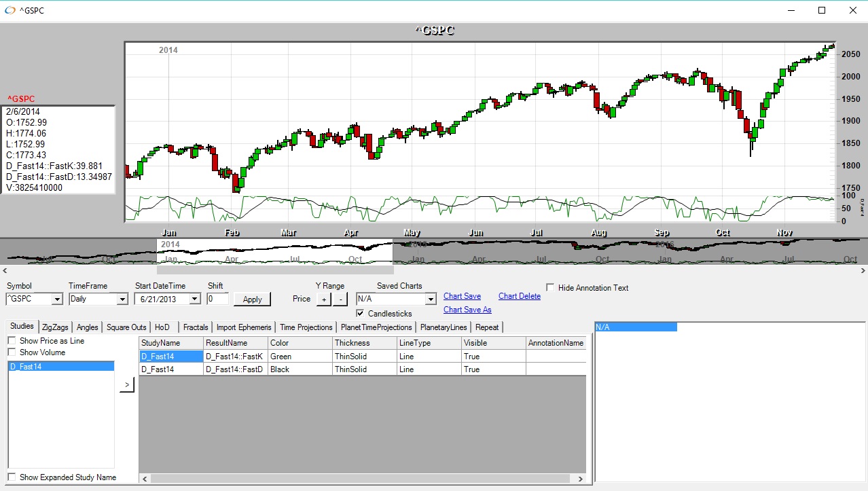Open the Time Projections tab
Image resolution: width=868 pixels, height=491 pixels.
coord(306,327)
